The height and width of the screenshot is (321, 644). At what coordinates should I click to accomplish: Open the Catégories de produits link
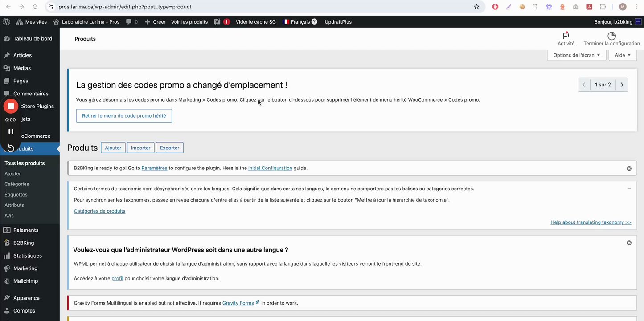pos(99,211)
